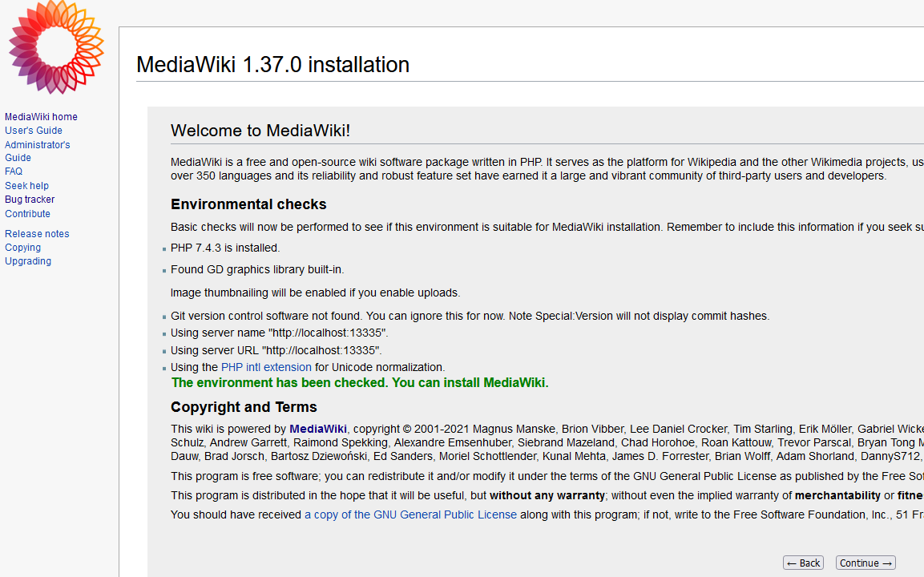
Task: View the Release notes link
Action: coord(37,234)
